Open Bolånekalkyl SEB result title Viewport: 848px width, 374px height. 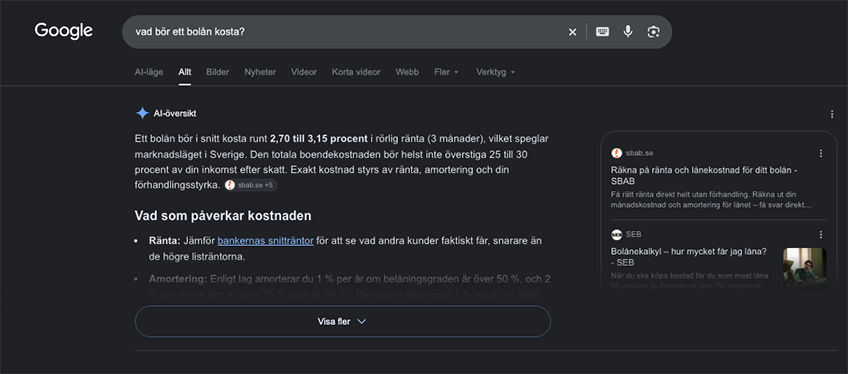[x=688, y=257]
